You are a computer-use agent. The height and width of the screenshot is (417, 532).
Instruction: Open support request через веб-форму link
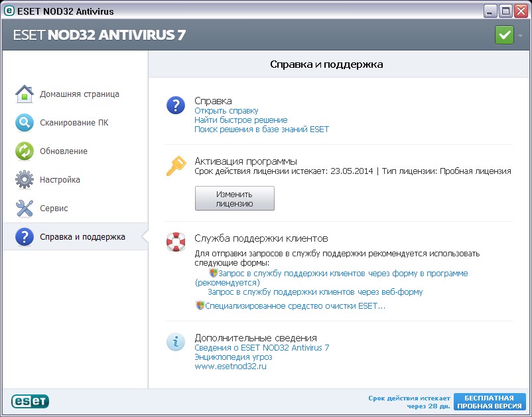pyautogui.click(x=315, y=292)
